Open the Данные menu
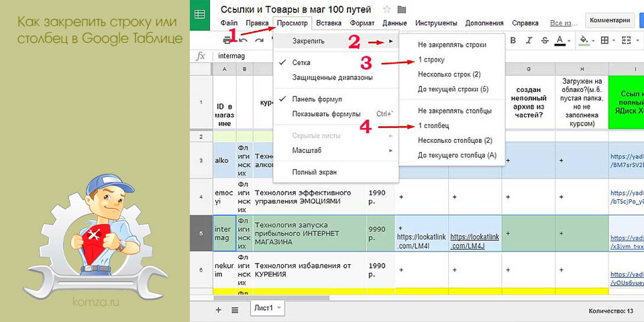 [x=394, y=23]
